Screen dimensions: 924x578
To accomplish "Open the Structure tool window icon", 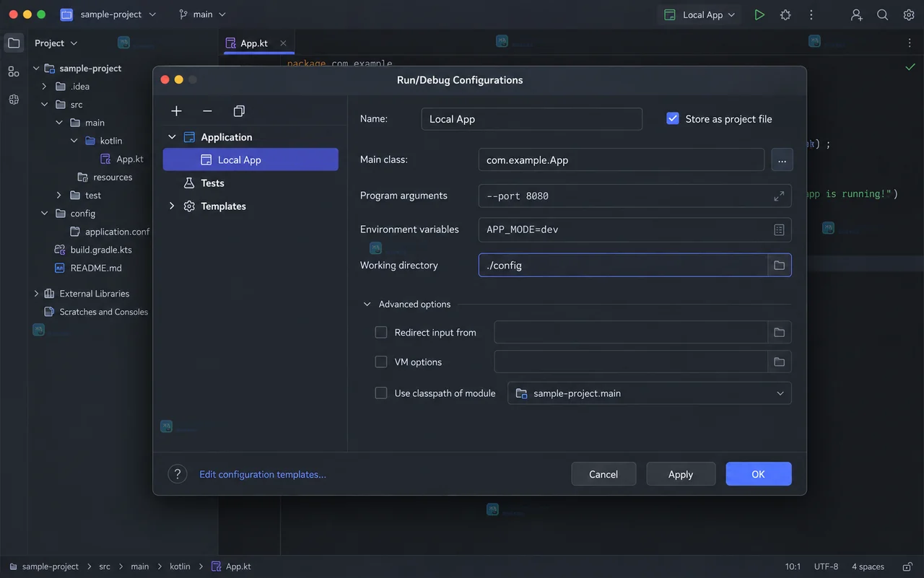I will pos(14,71).
